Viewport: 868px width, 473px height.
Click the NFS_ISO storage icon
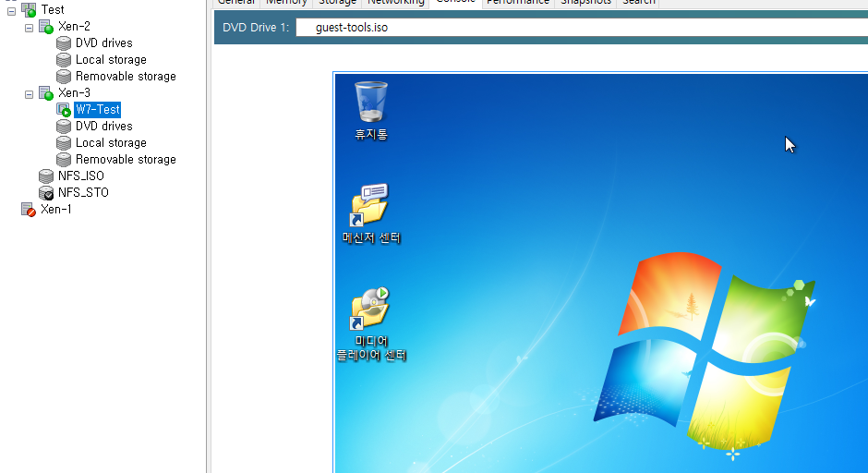coord(46,176)
